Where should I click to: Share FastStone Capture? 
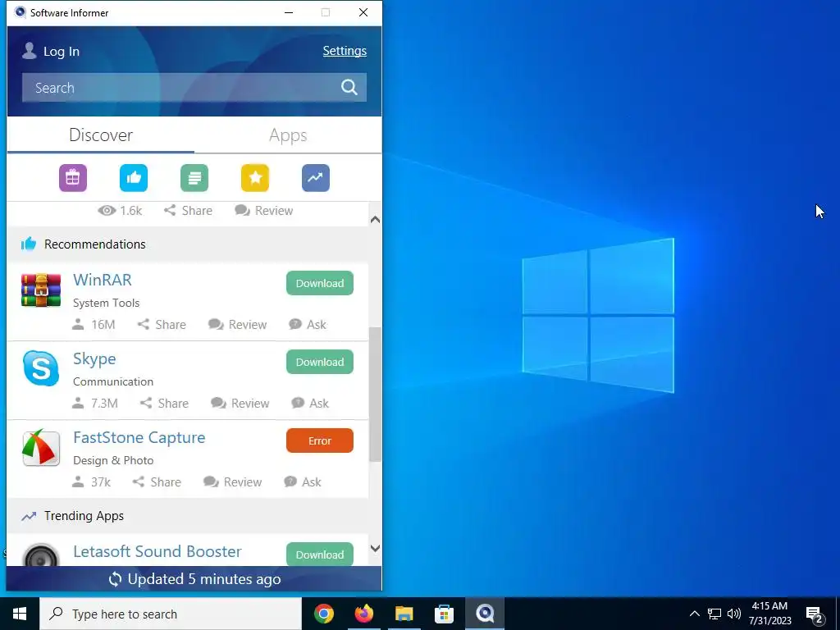(157, 482)
